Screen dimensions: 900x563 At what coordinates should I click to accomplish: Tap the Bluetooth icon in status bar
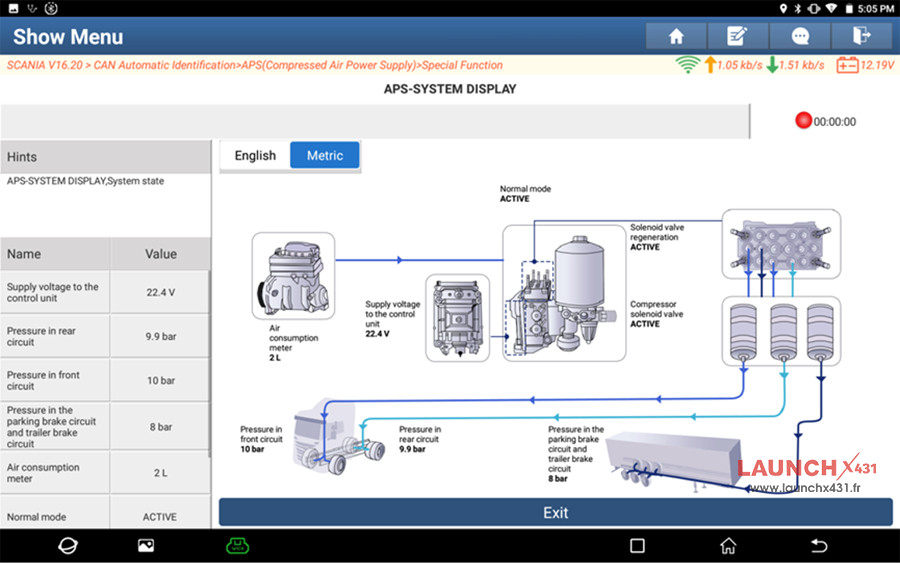(797, 9)
